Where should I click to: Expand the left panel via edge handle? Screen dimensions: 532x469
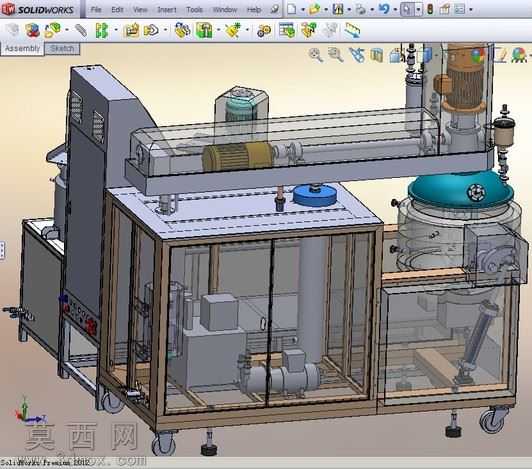(x=2, y=251)
